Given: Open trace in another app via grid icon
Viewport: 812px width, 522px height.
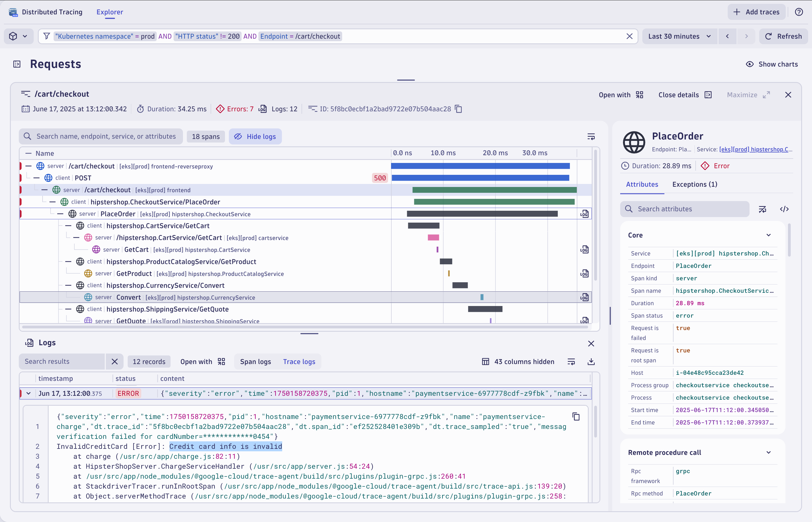Looking at the screenshot, I should tap(639, 95).
